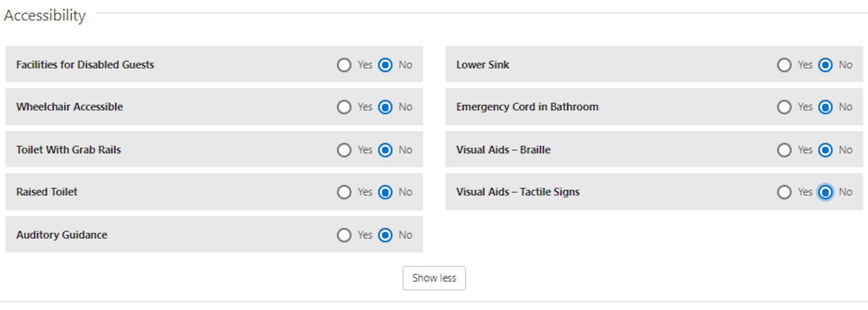This screenshot has width=868, height=310.
Task: Click the Show less button
Action: [434, 278]
